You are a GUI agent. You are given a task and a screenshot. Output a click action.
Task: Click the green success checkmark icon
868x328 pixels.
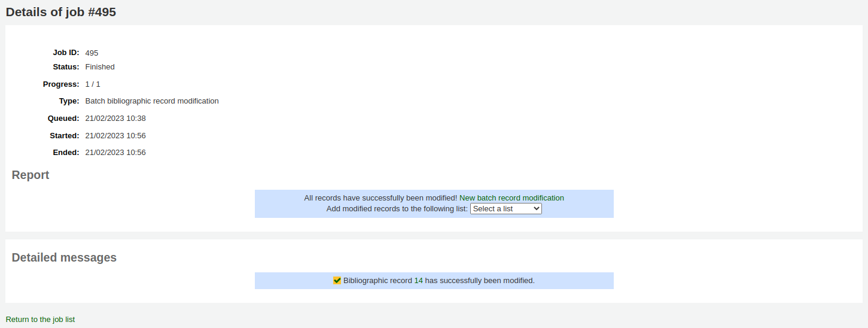click(337, 280)
